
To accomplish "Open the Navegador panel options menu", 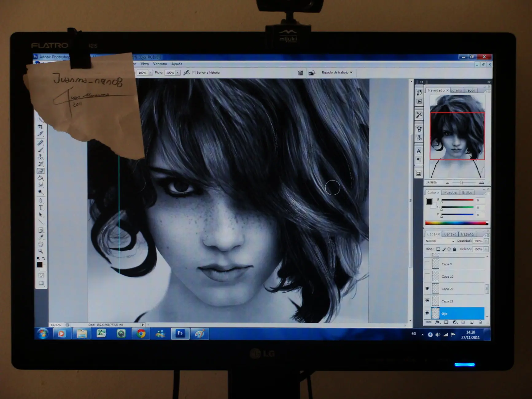I will (x=488, y=92).
